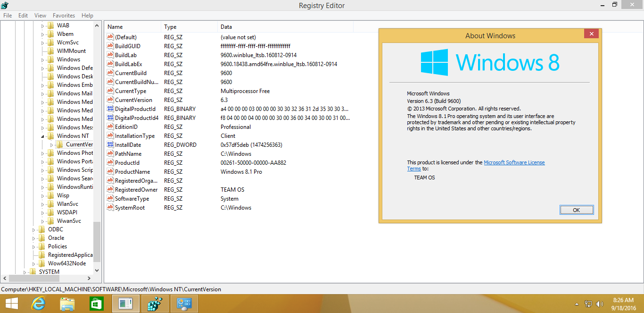
Task: Open the Help menu
Action: pos(87,16)
